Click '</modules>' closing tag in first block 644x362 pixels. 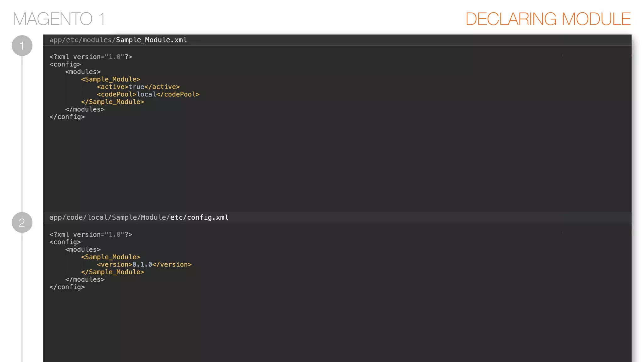pyautogui.click(x=85, y=109)
